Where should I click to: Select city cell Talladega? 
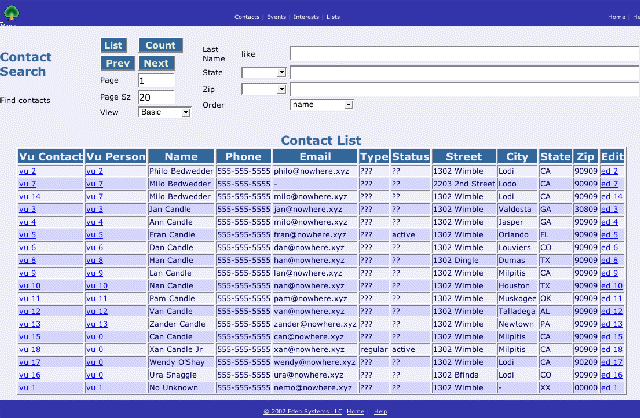point(517,311)
